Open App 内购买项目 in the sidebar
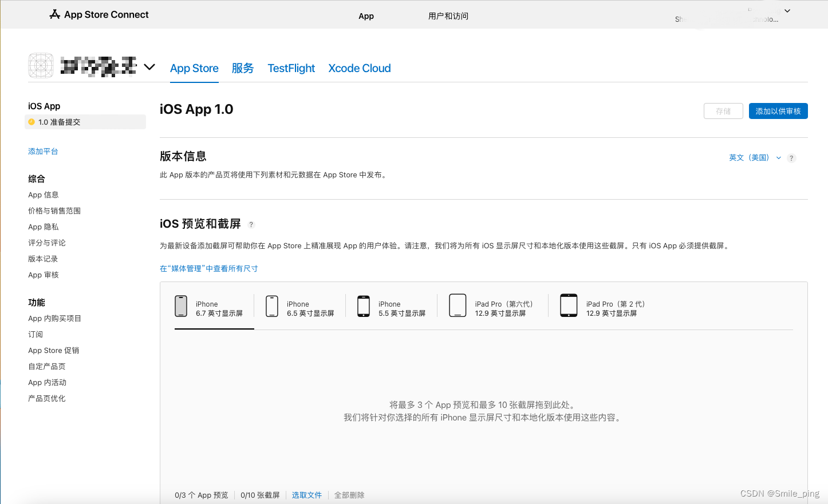This screenshot has height=504, width=828. 55,319
